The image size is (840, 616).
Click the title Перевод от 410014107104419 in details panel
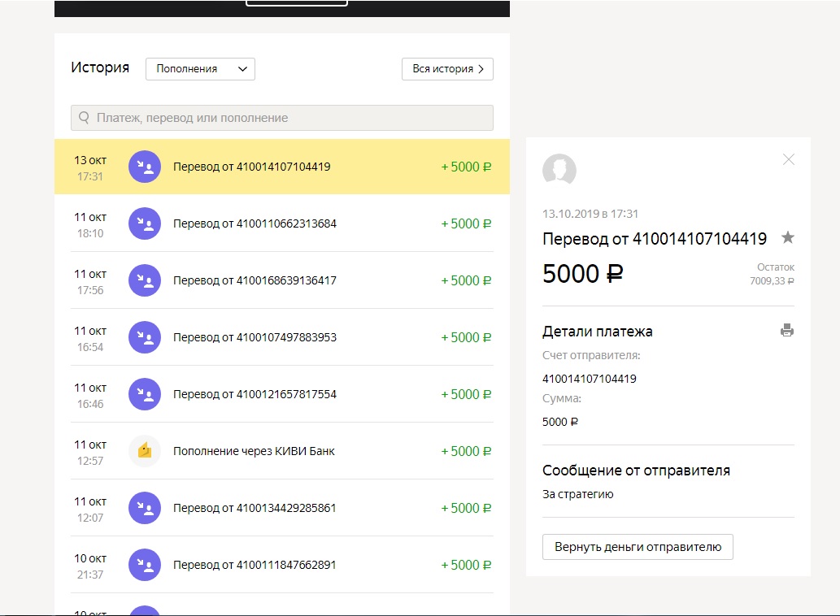pos(655,239)
